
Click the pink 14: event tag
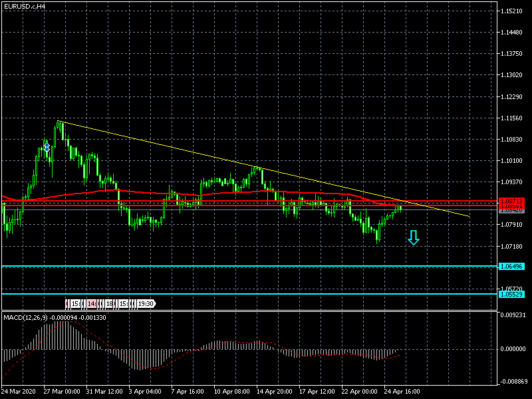tap(92, 304)
